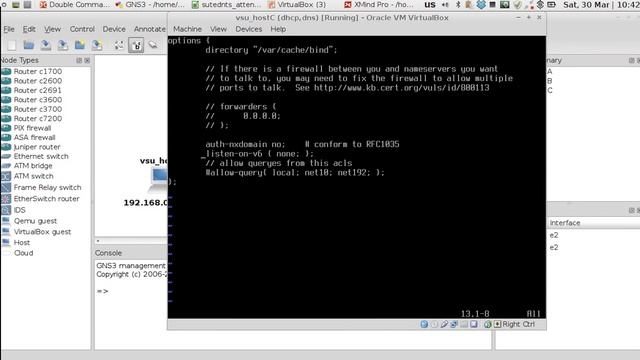Screen dimensions: 640x360
Task: Click the VirtualBox shared folders status icon
Action: [x=464, y=324]
